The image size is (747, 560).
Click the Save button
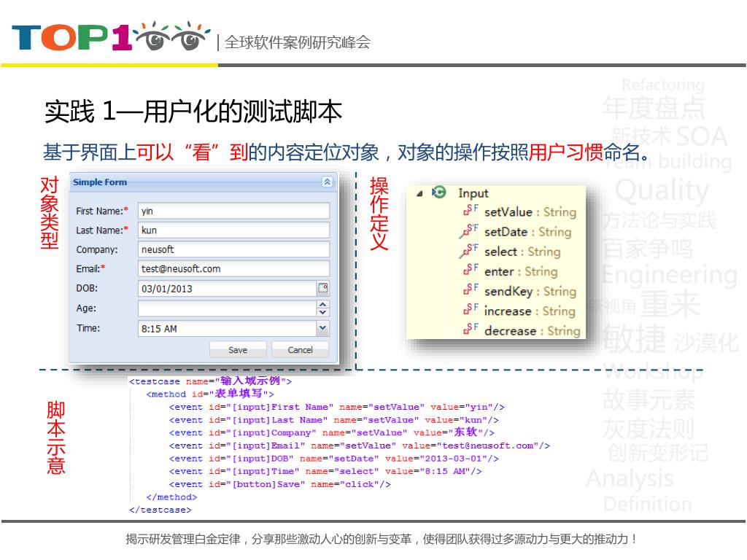click(x=238, y=349)
